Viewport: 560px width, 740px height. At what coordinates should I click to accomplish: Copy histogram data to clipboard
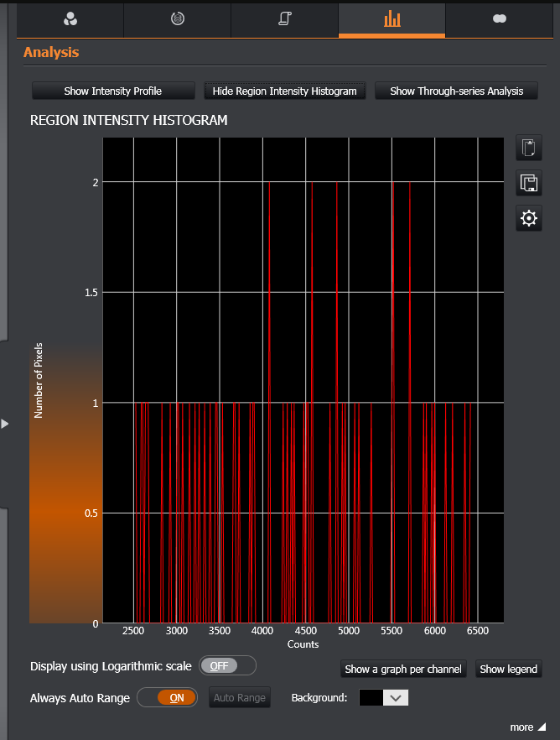tap(528, 149)
